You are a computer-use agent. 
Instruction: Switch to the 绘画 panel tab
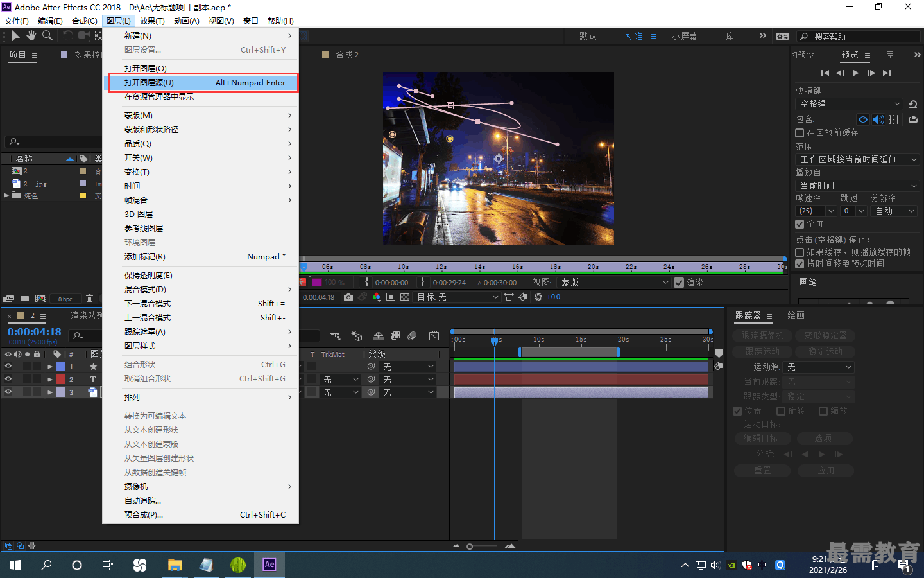(796, 316)
